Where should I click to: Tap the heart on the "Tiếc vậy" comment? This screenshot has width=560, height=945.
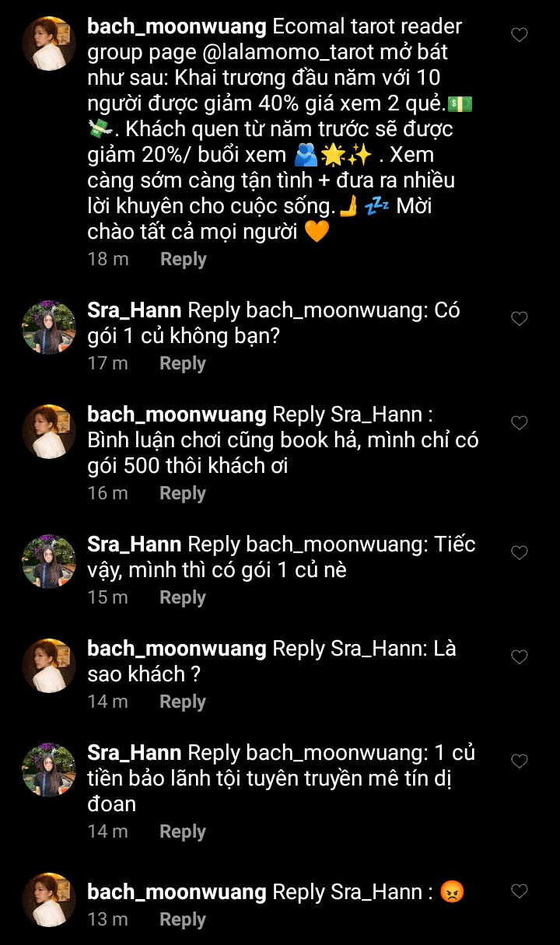click(x=519, y=553)
